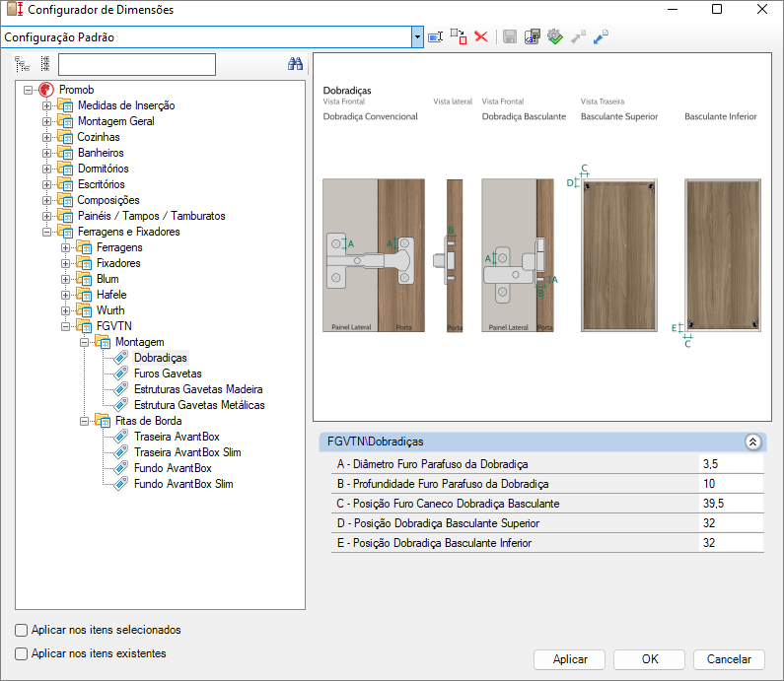Click the Fitas de Borda folder icon
This screenshot has width=784, height=681.
pos(103,421)
